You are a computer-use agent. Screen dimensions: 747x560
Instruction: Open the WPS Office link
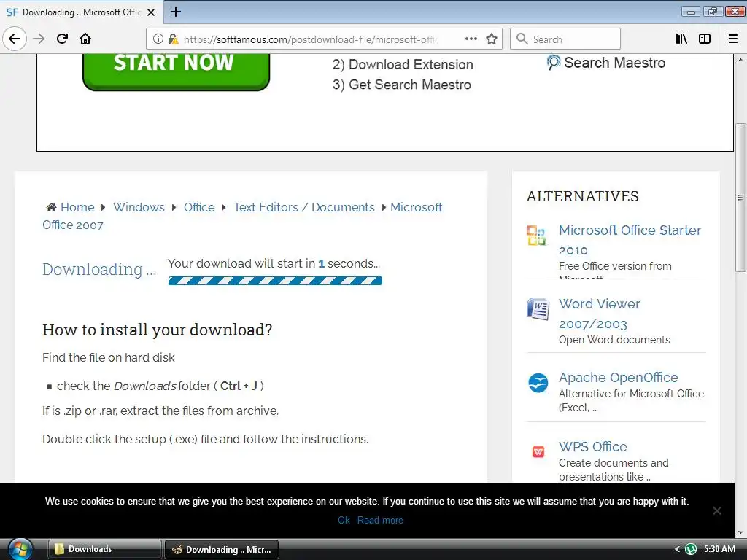tap(592, 447)
